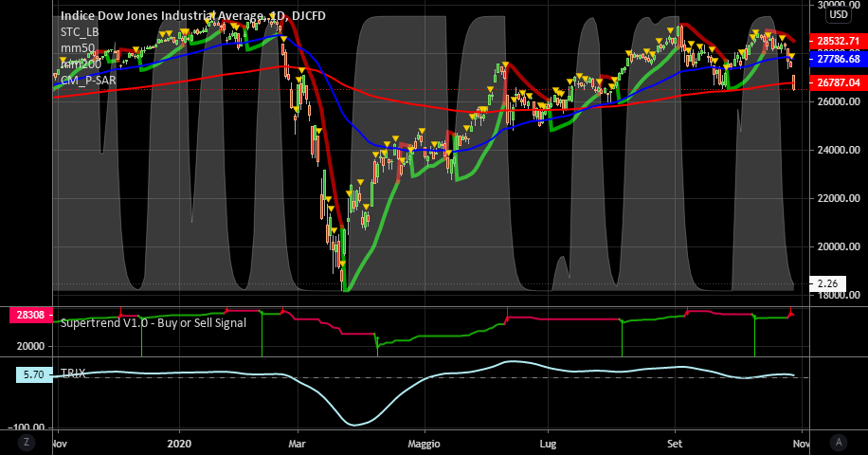Click the 22000.00 price axis label
Viewport: 868px width, 455px height.
click(838, 198)
